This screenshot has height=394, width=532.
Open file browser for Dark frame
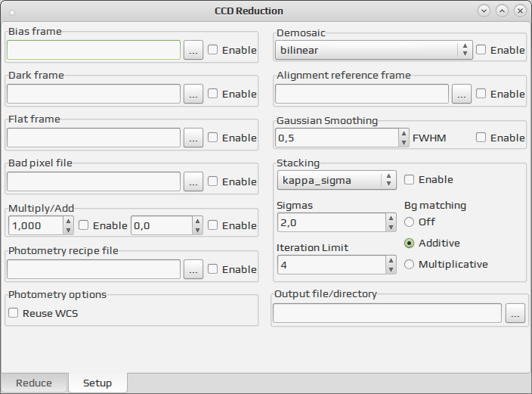coord(193,94)
